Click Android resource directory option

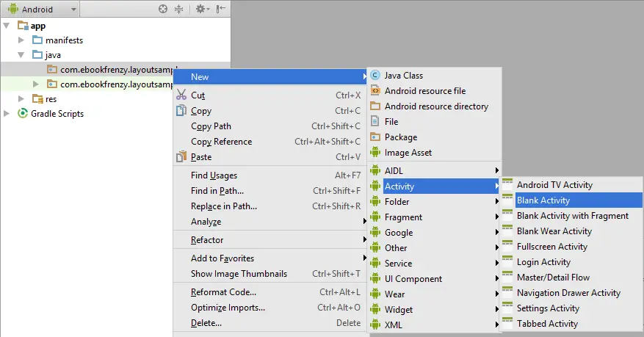click(436, 106)
